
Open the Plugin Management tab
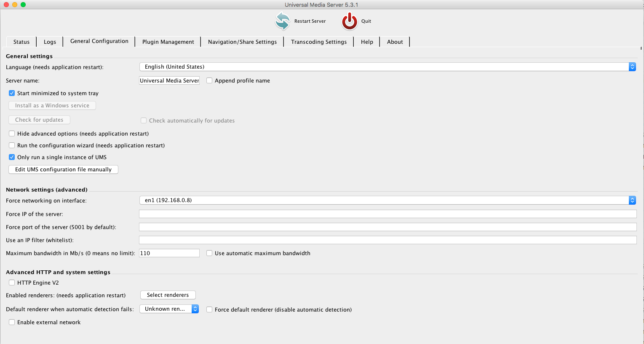[x=168, y=42]
